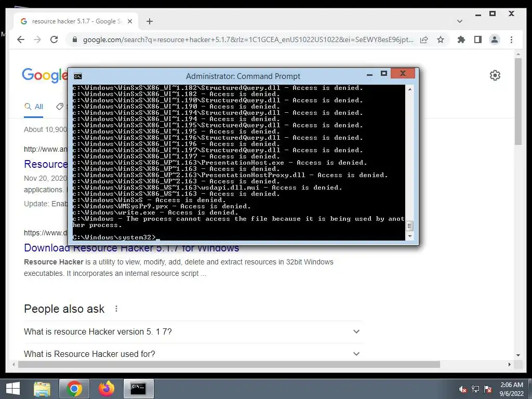Launch Firefox from the taskbar
Viewport: 532px width, 399px height.
click(x=106, y=389)
